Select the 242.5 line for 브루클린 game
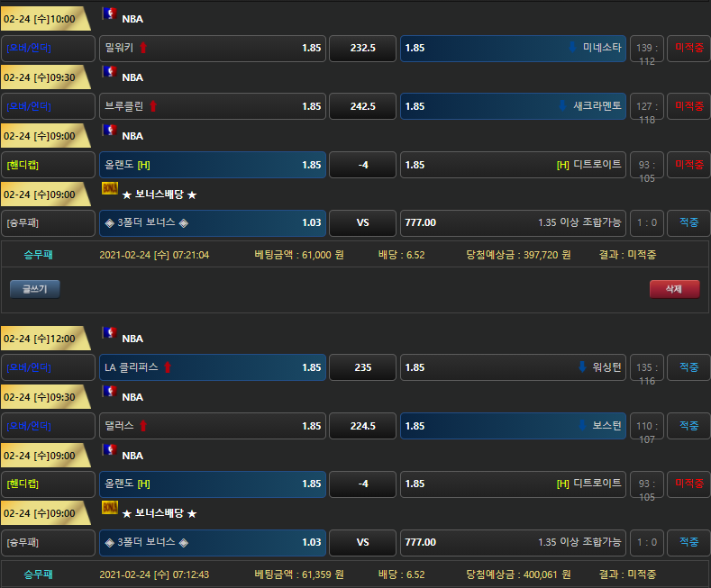The height and width of the screenshot is (588, 711). [x=362, y=106]
